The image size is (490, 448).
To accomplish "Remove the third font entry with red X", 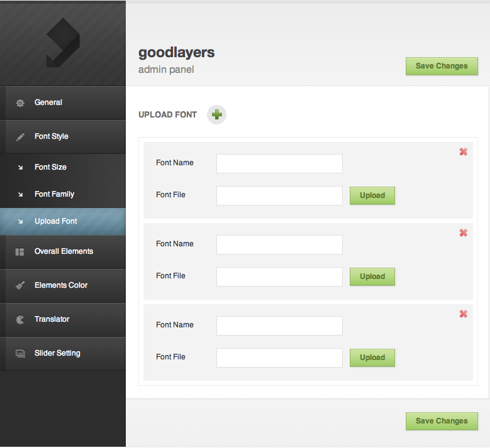I will click(463, 314).
